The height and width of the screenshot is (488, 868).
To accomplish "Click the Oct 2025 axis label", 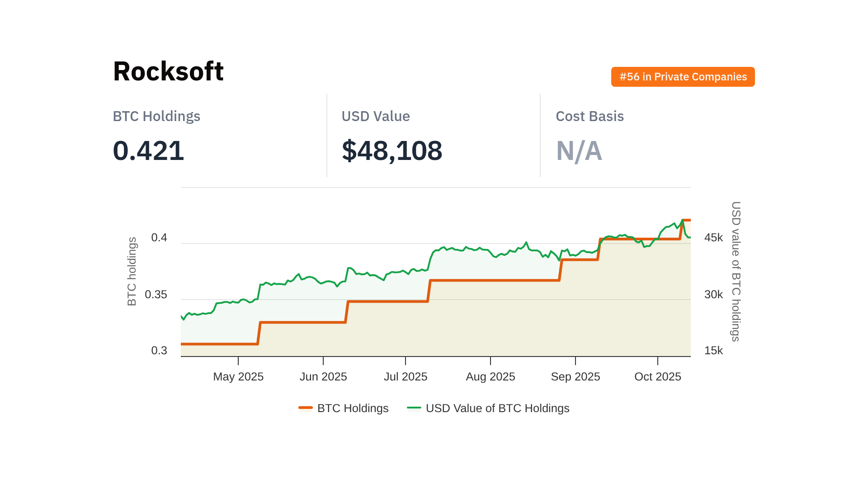I will 658,376.
